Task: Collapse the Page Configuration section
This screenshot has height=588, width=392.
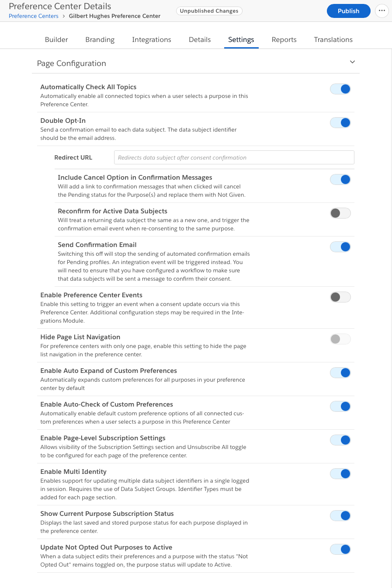Action: pyautogui.click(x=352, y=62)
